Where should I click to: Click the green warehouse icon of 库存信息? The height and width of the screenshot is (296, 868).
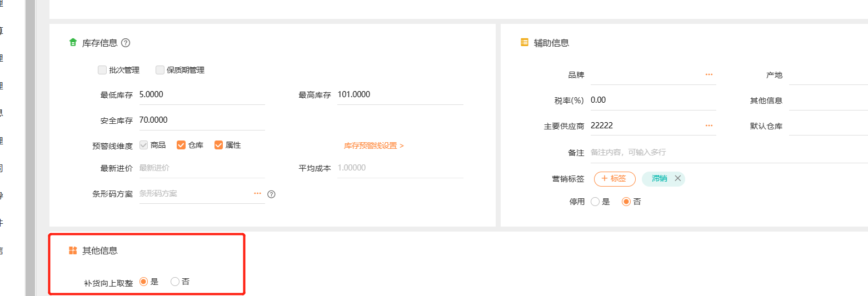coord(73,43)
